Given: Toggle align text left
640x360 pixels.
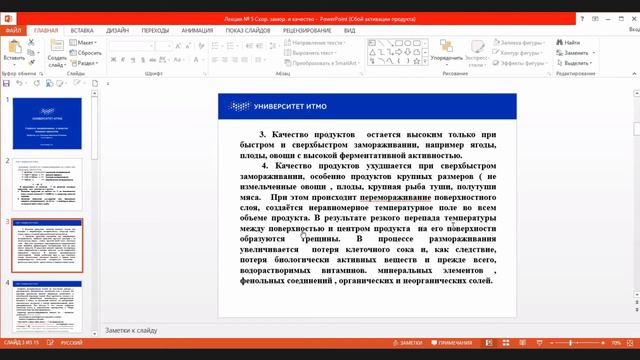Looking at the screenshot, I should (215, 60).
